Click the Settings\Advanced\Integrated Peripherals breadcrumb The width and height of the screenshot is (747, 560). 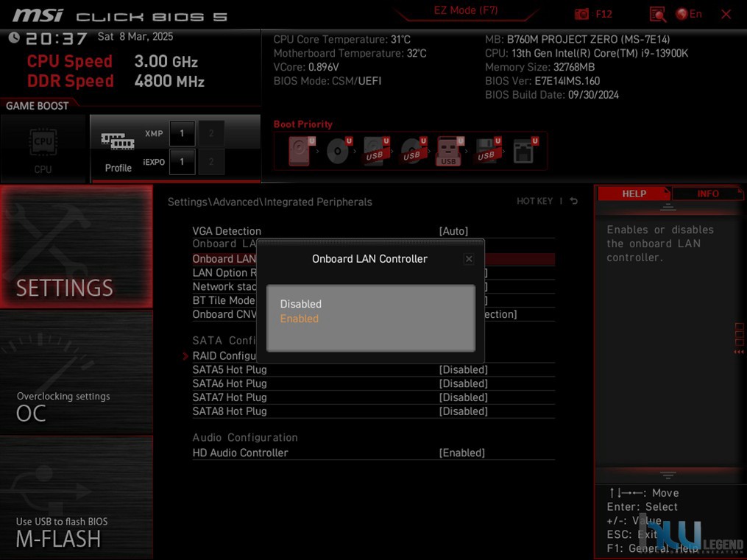[269, 202]
